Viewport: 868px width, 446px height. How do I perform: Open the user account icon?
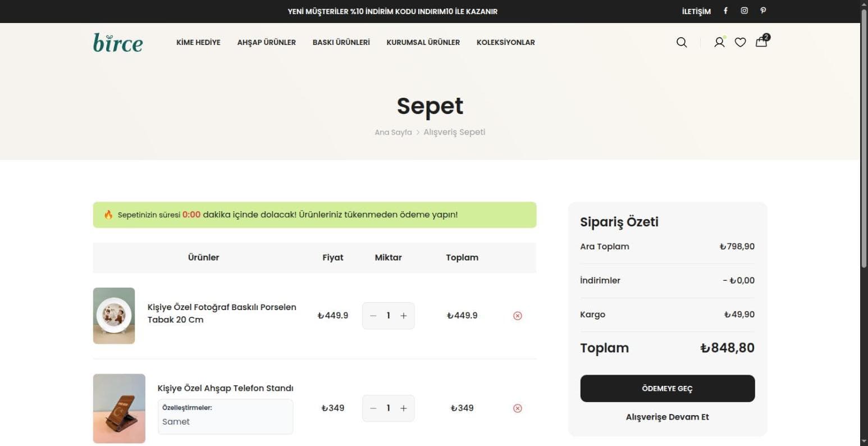[719, 42]
